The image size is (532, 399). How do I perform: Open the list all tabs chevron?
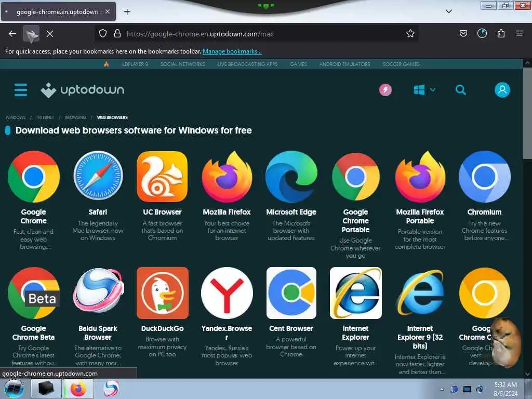(x=448, y=11)
